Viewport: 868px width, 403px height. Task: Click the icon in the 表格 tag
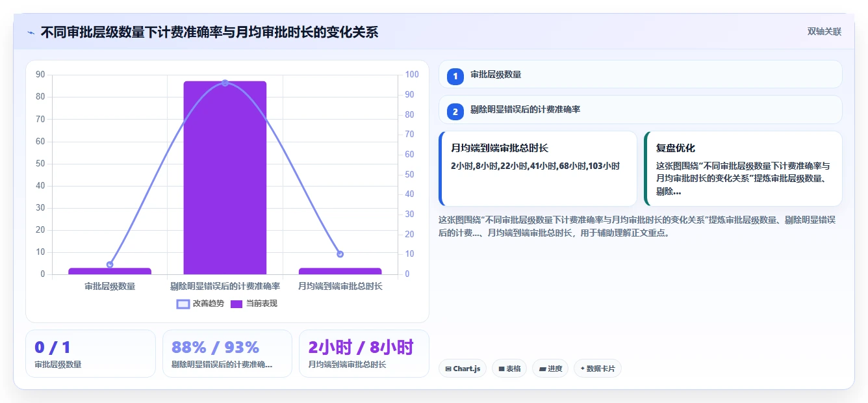point(502,369)
